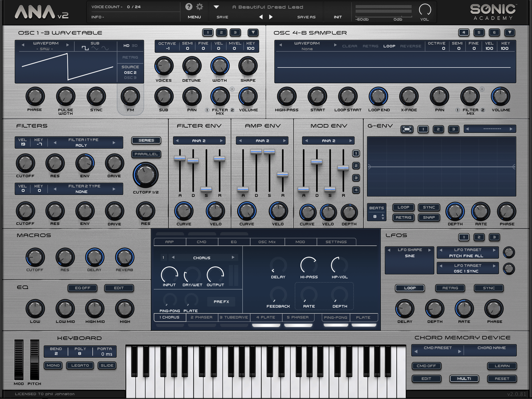Open the settings gear icon
This screenshot has height=399, width=532.
pyautogui.click(x=199, y=6)
